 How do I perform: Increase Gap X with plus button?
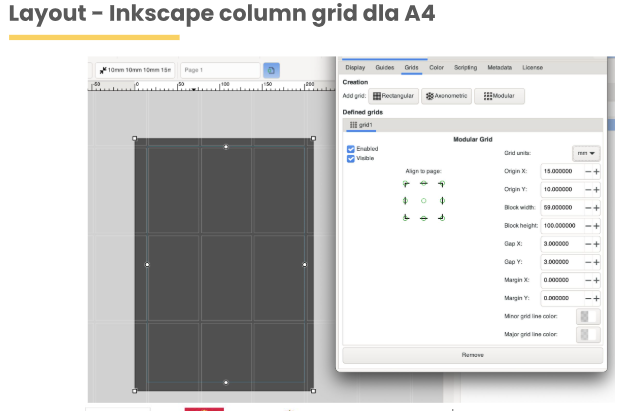(x=597, y=244)
